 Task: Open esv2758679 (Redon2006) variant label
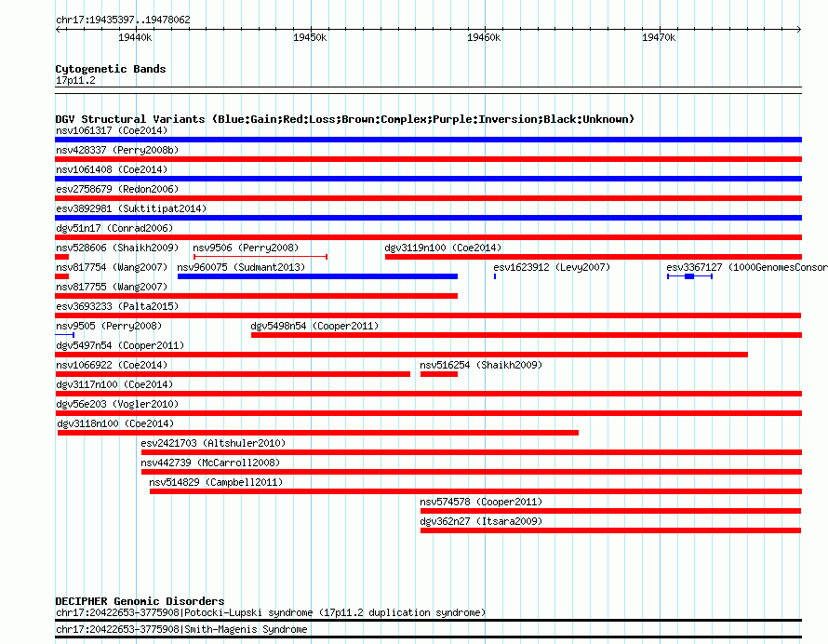(117, 189)
